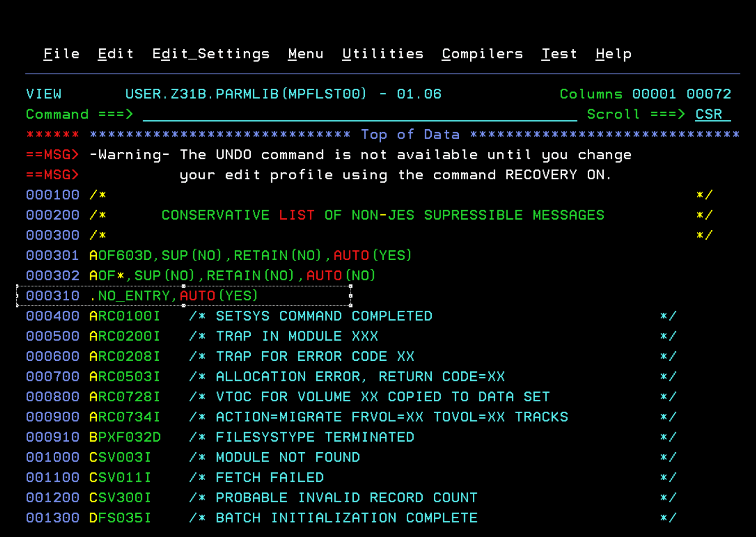Click the first ==MSG> warning line marker
This screenshot has height=537, width=756.
click(x=53, y=155)
